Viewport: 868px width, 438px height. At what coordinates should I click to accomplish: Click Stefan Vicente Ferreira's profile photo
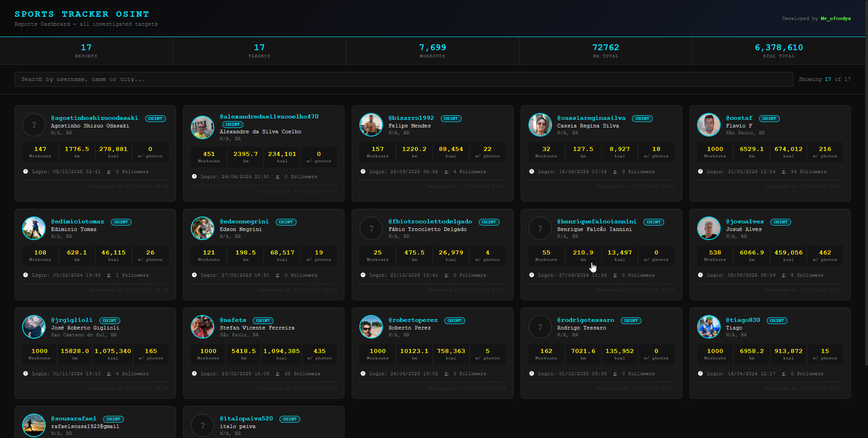[x=203, y=327]
